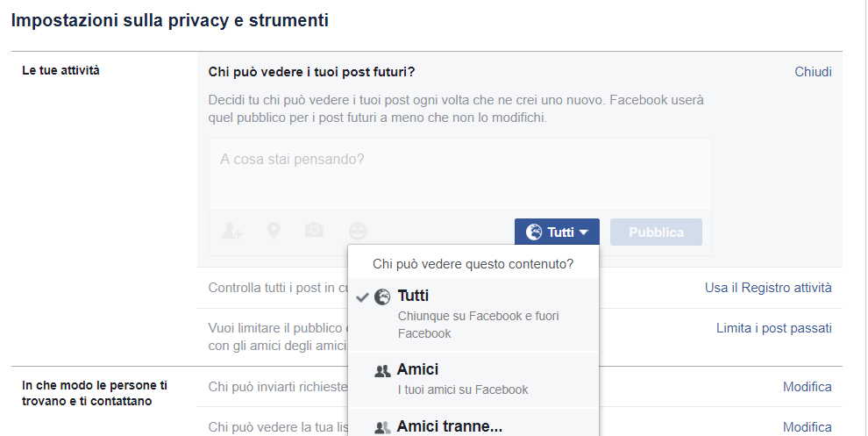Click the friends icon beside the Amici option

click(x=382, y=371)
